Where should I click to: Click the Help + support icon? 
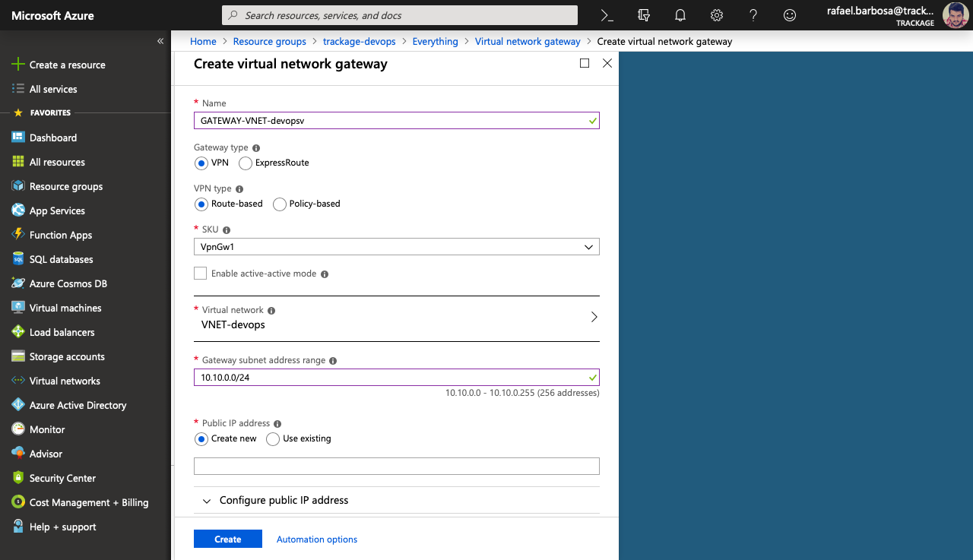(x=18, y=527)
